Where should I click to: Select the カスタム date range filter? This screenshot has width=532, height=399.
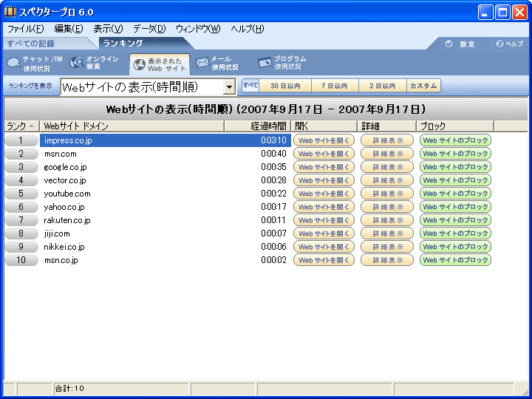click(423, 86)
